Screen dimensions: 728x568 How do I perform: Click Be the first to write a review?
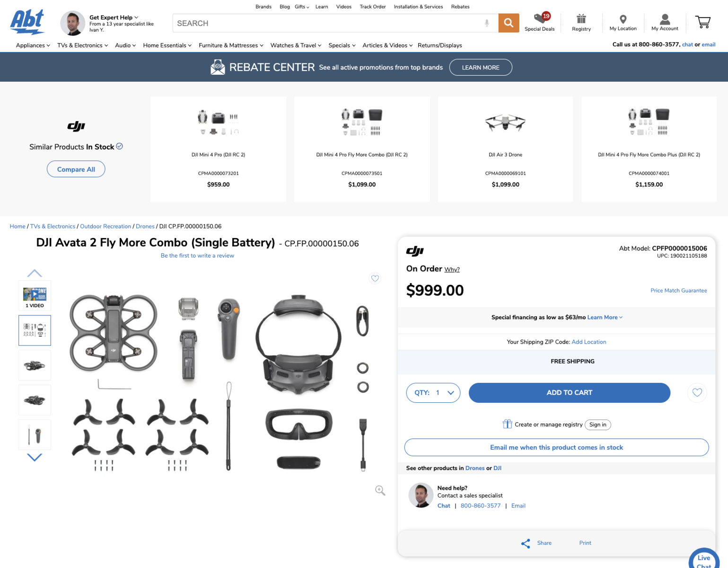pyautogui.click(x=197, y=256)
